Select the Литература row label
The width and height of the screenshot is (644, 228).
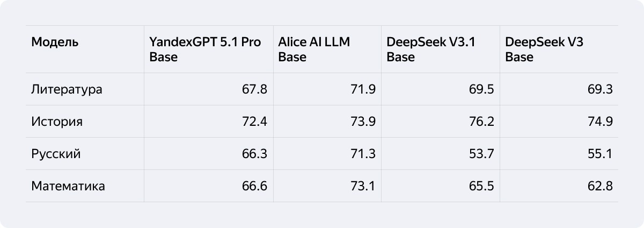67,89
